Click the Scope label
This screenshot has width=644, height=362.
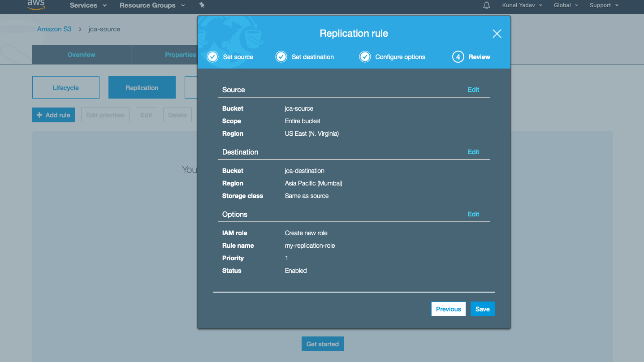click(232, 121)
